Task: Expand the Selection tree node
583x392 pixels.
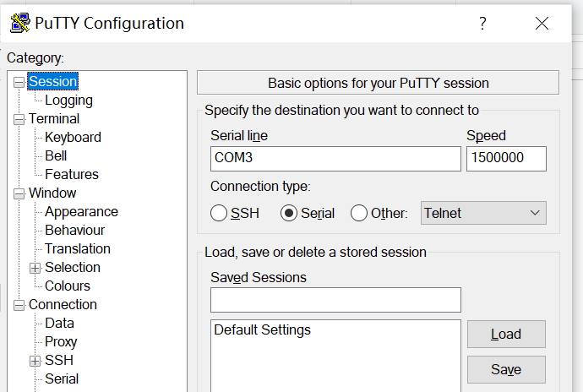Action: click(35, 268)
